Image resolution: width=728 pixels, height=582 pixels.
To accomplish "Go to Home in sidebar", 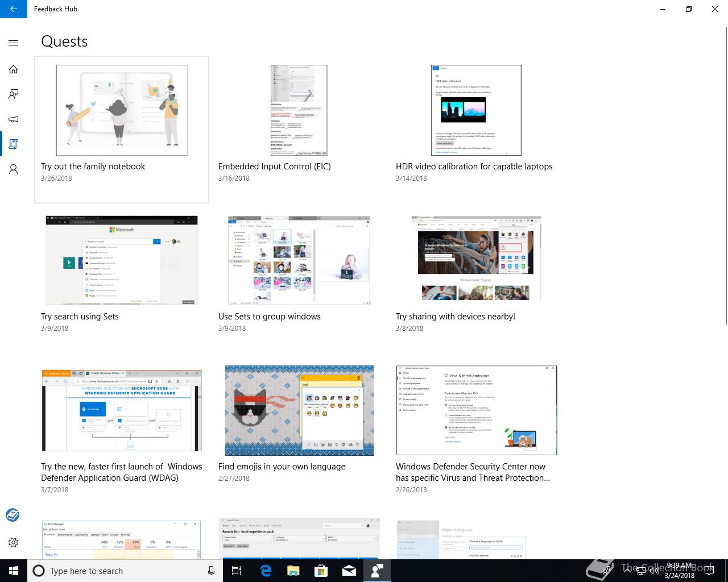I will (14, 69).
